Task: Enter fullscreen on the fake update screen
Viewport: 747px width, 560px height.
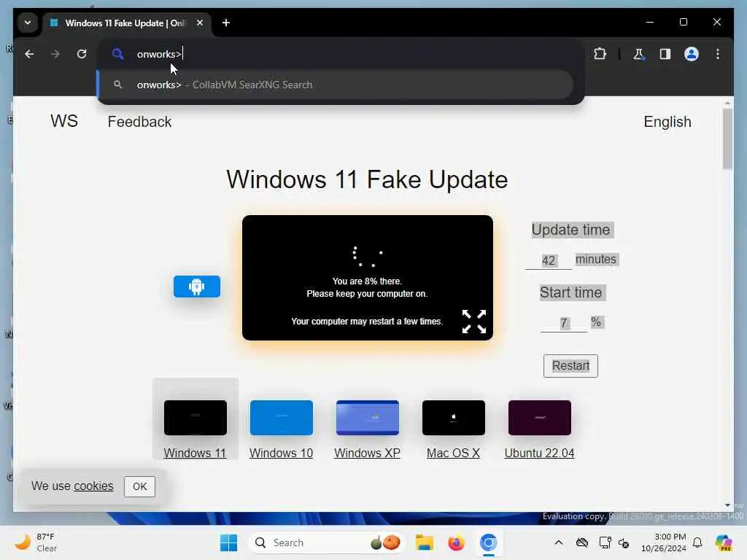Action: coord(474,322)
